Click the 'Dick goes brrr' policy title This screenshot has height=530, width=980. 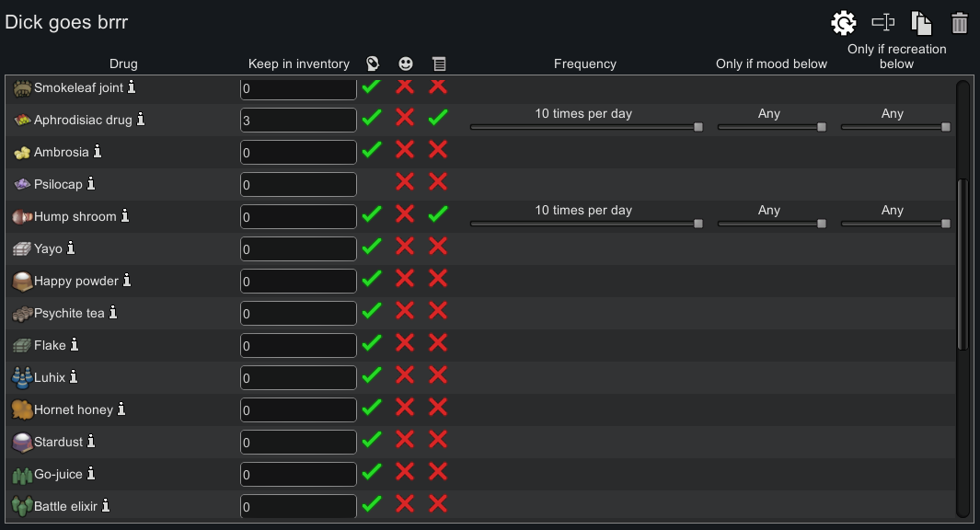tap(66, 22)
